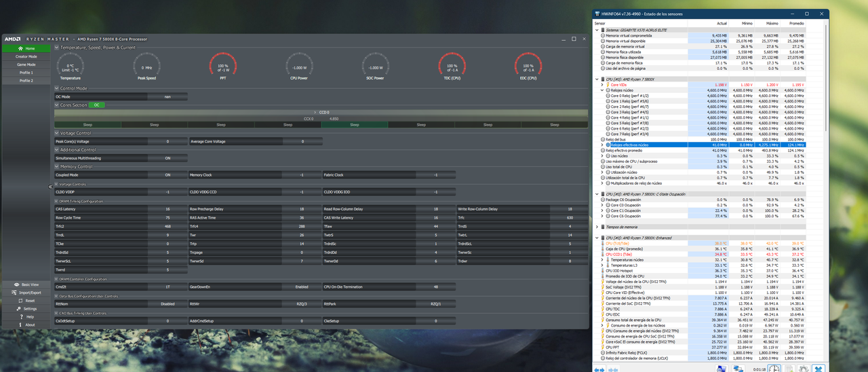Select Profile 2 in Ryzen Master
This screenshot has height=372, width=868.
tap(26, 81)
